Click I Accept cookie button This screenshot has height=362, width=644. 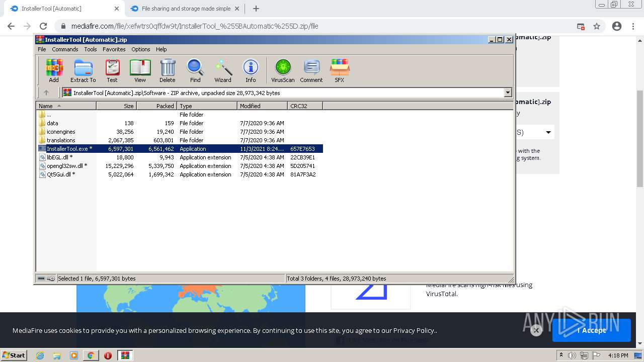coord(591,330)
